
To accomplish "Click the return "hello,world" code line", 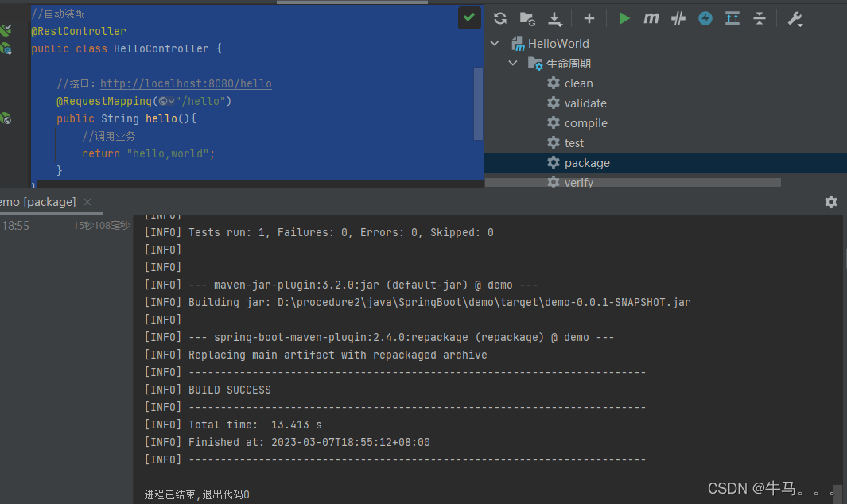I will point(149,154).
